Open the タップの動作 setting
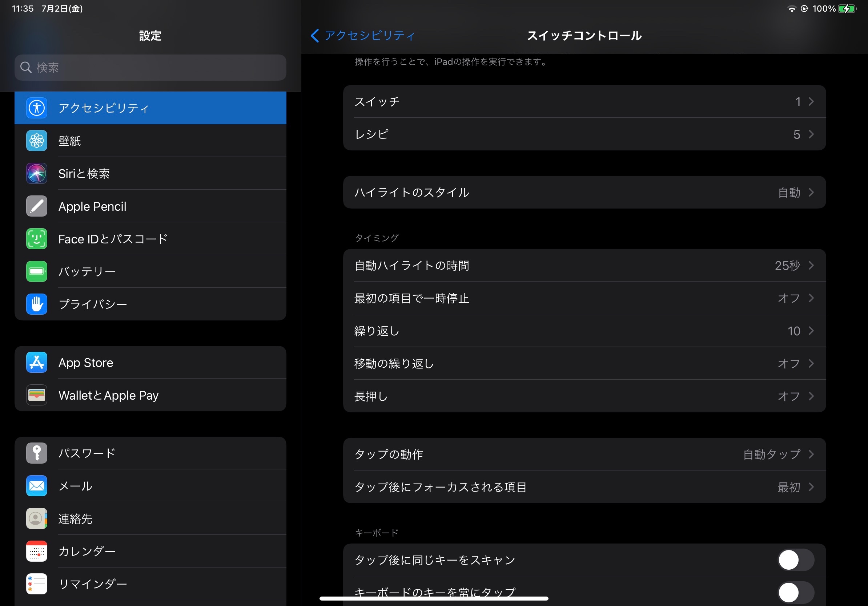The image size is (868, 606). coord(584,454)
